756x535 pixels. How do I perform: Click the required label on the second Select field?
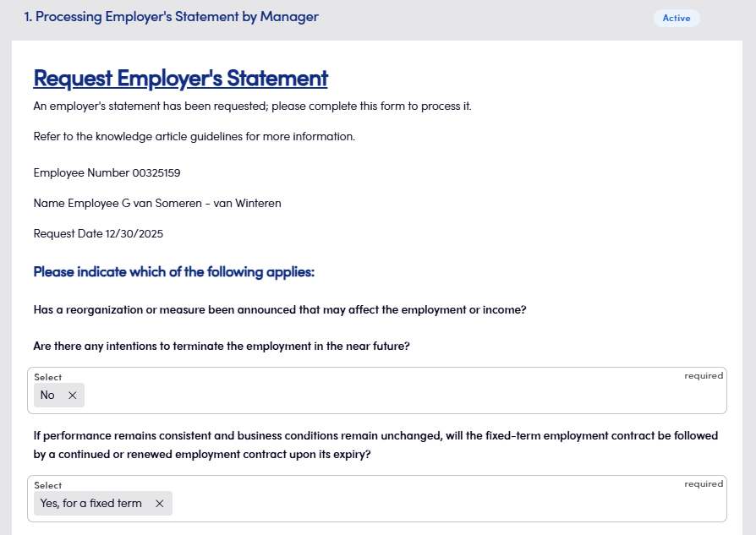click(704, 484)
